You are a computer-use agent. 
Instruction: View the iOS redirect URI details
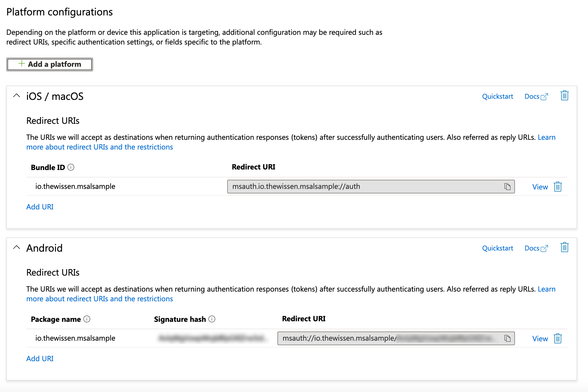(539, 187)
